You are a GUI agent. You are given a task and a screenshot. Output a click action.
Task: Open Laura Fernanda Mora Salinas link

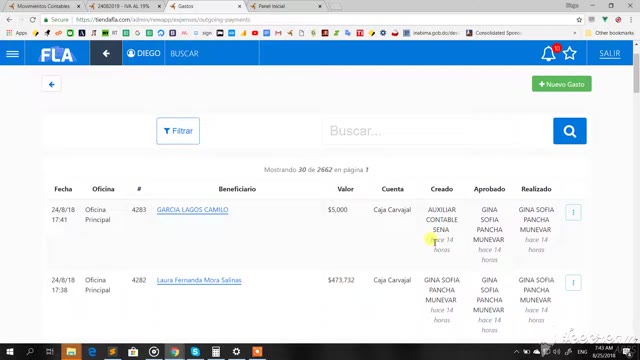click(199, 280)
